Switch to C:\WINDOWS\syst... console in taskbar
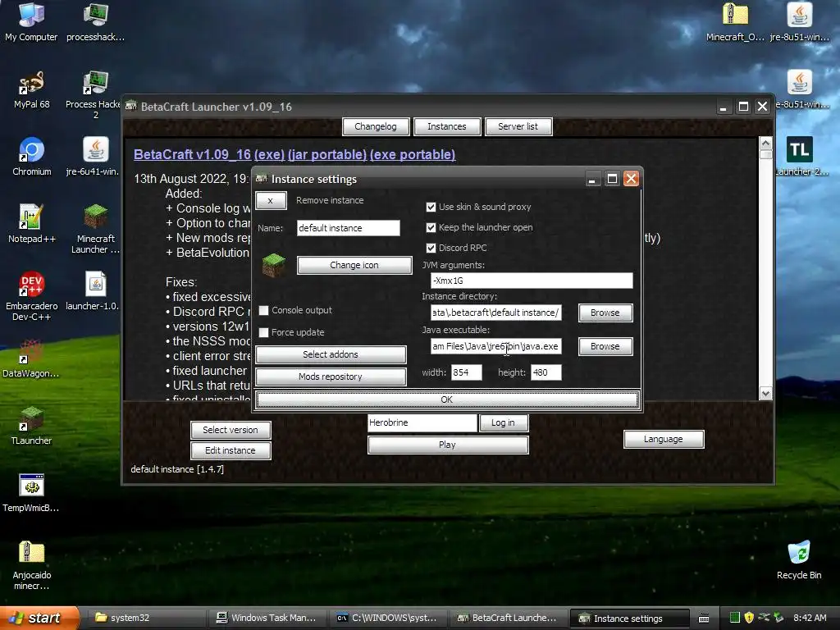 click(x=386, y=618)
